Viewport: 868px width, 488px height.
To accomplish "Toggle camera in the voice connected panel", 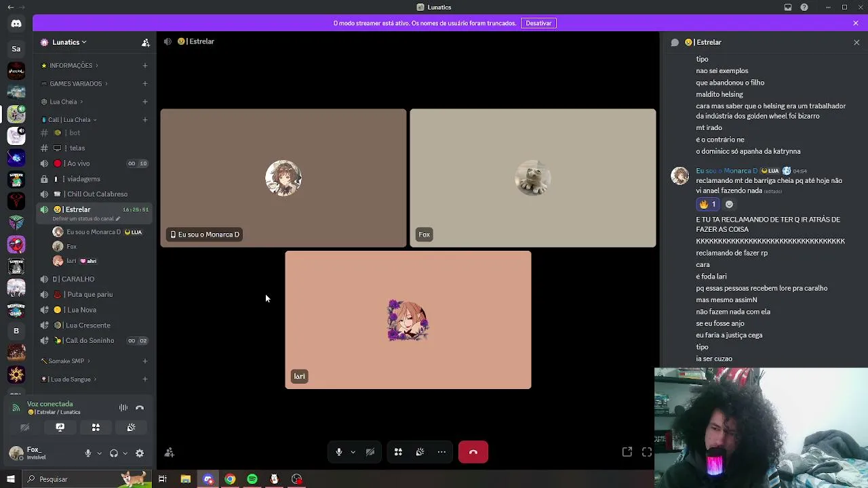I will tap(24, 427).
